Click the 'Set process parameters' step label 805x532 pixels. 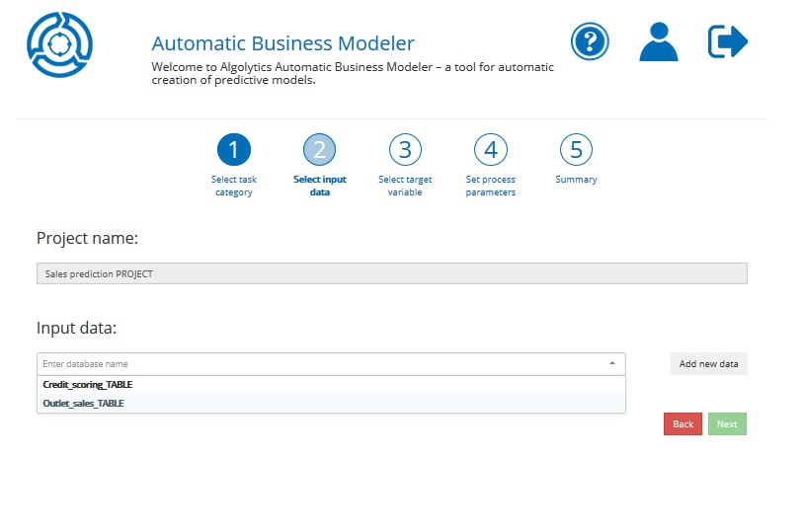(x=491, y=186)
